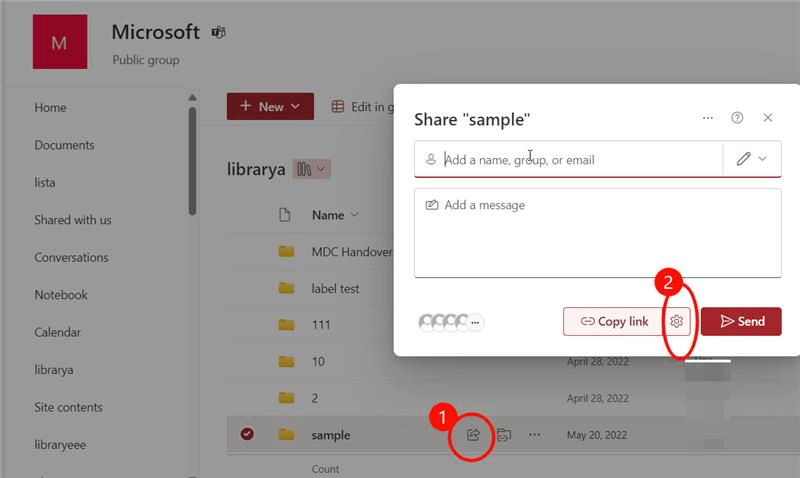
Task: Open the folder named 2
Action: (x=315, y=398)
